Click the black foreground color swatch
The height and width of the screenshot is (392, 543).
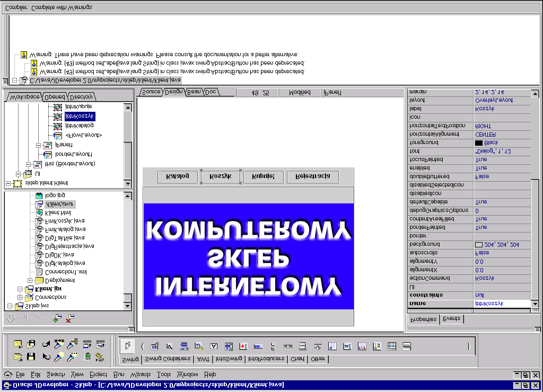[x=479, y=143]
